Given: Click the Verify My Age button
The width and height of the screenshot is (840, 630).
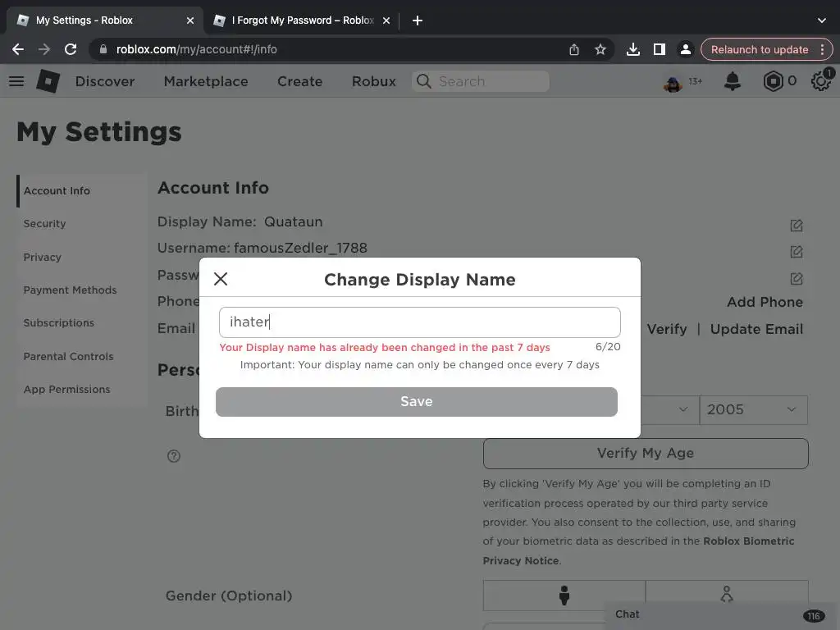Looking at the screenshot, I should click(646, 453).
